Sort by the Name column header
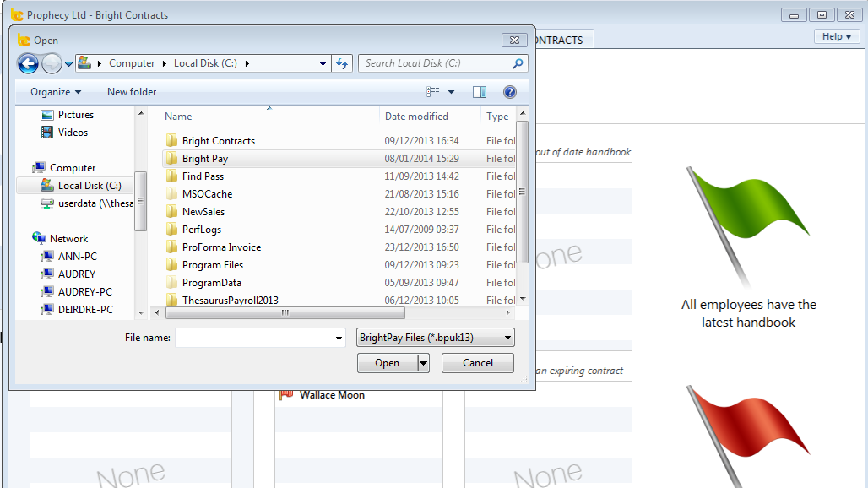 pos(178,117)
